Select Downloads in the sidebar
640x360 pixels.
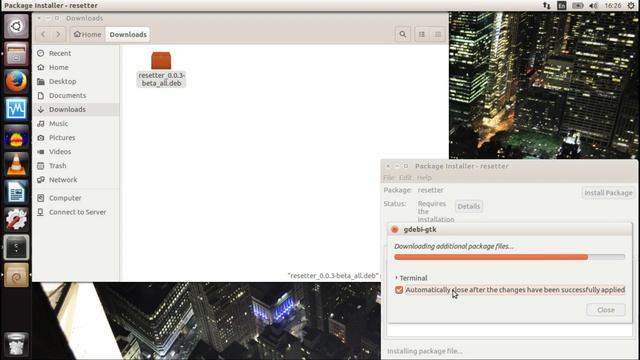pos(76,109)
